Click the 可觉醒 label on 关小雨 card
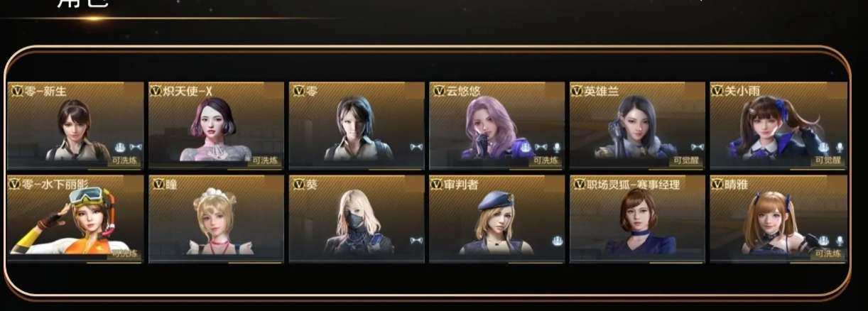This screenshot has height=311, width=868. point(828,161)
